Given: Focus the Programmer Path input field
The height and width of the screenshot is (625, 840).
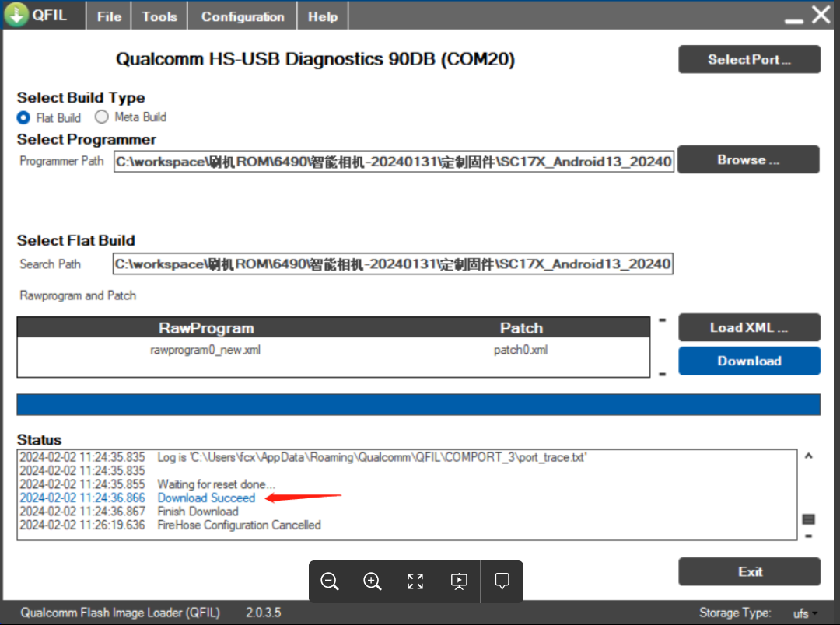Looking at the screenshot, I should click(394, 162).
